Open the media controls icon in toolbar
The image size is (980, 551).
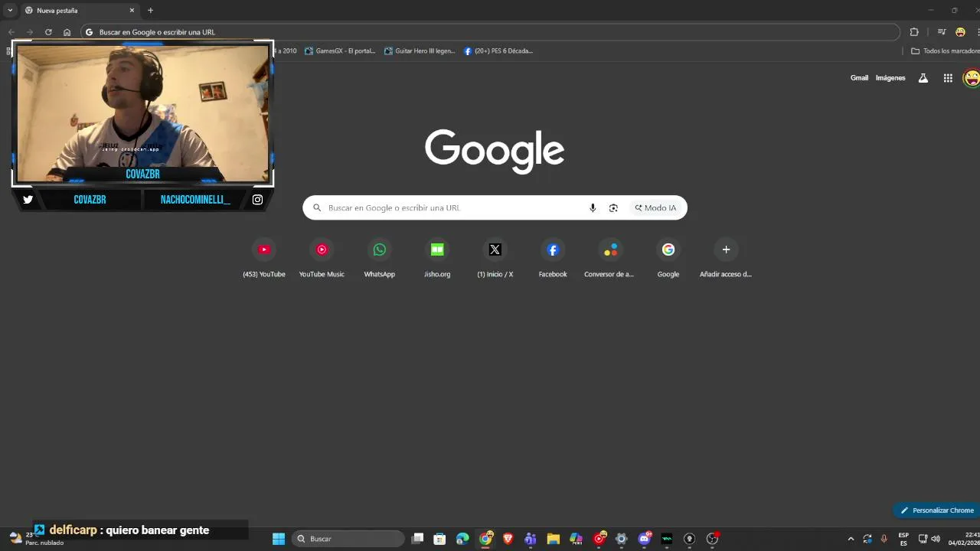point(942,32)
